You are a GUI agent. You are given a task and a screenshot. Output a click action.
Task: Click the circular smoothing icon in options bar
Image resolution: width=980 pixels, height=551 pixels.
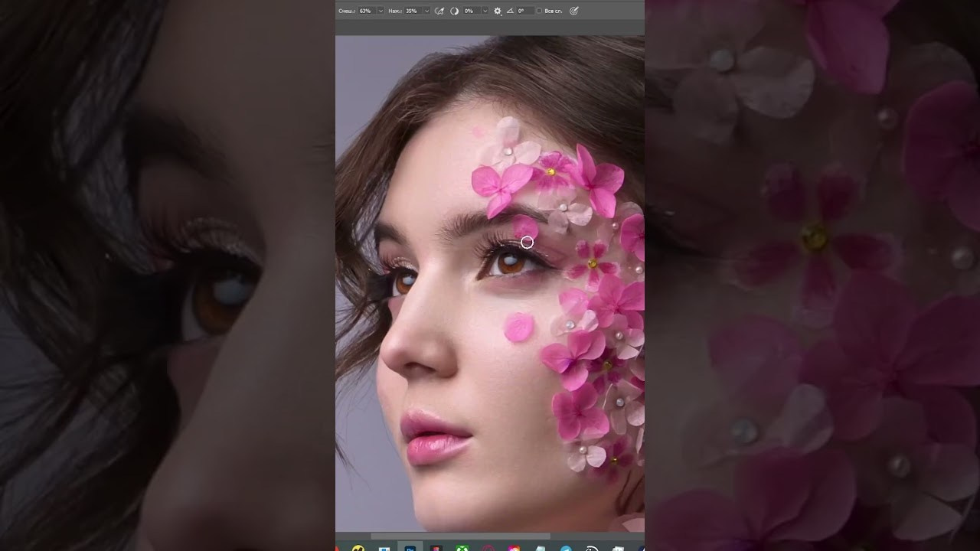coord(453,11)
